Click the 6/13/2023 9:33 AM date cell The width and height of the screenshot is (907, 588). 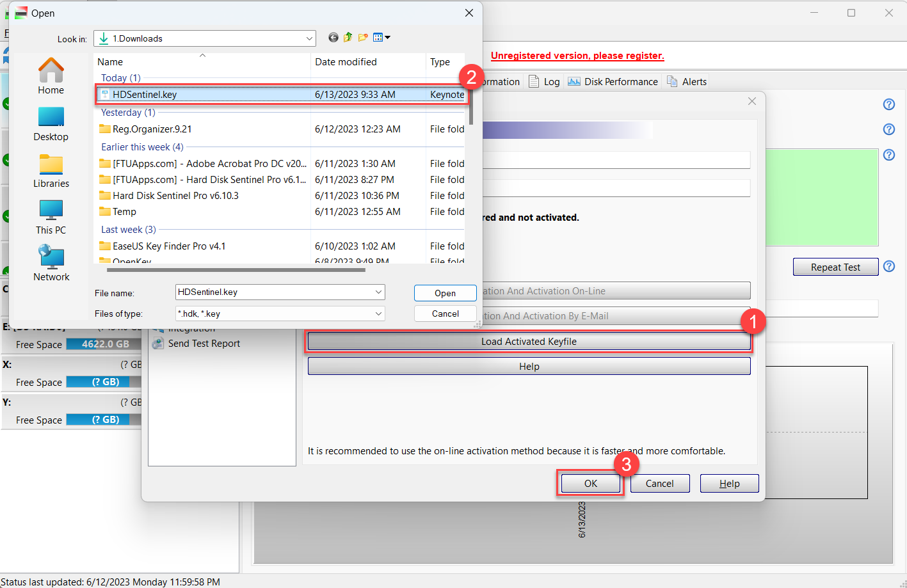coord(355,95)
